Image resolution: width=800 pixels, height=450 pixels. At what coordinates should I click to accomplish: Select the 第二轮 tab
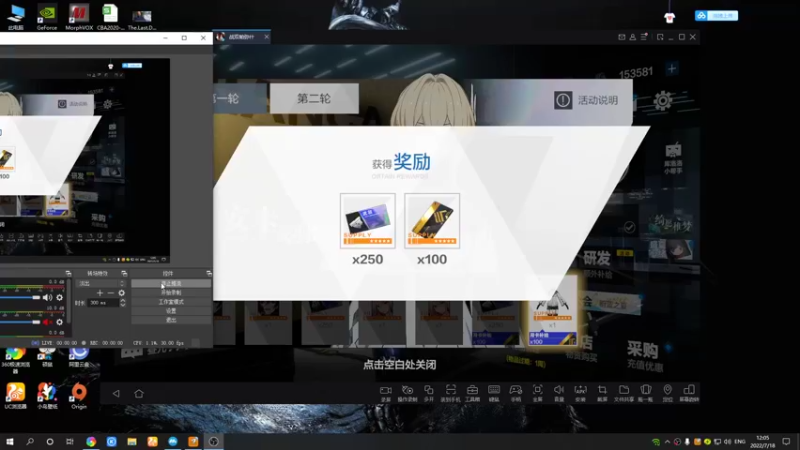(x=314, y=98)
